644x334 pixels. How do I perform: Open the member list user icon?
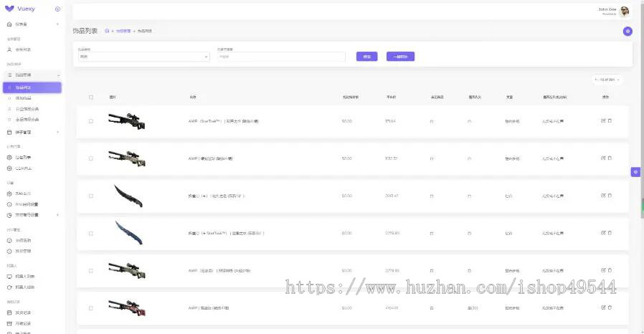[x=9, y=49]
